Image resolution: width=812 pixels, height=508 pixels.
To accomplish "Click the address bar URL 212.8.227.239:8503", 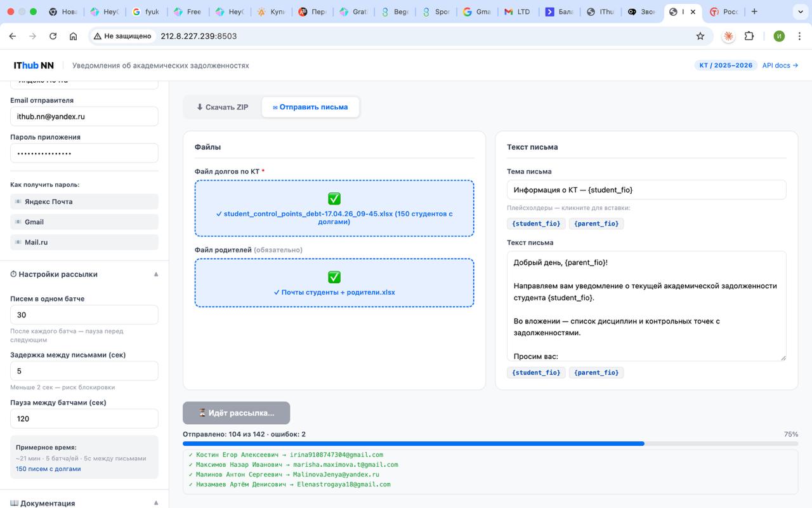I will tap(199, 36).
